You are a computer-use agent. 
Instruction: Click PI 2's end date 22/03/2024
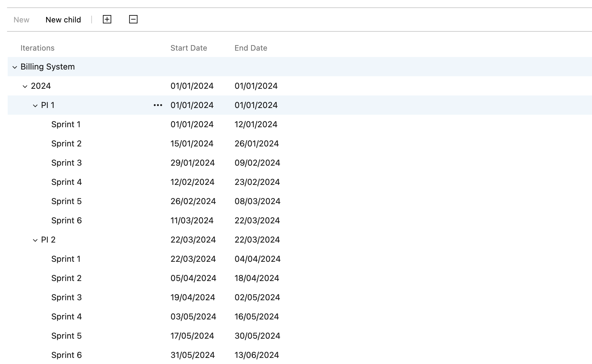[257, 239]
